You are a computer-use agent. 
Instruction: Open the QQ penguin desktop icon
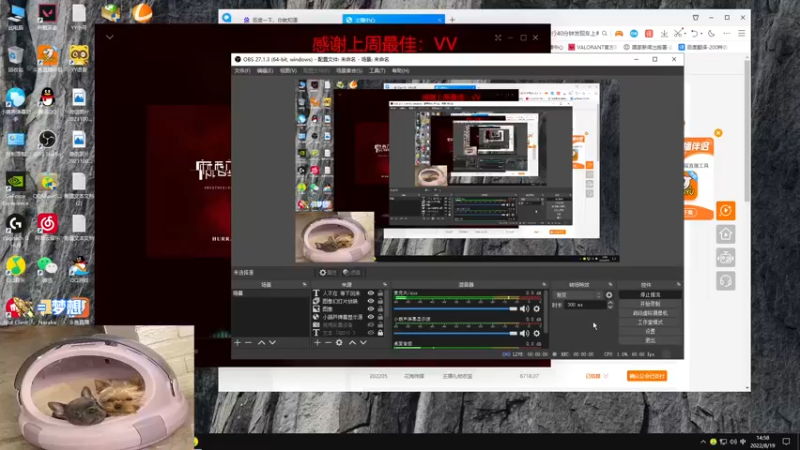[x=47, y=99]
